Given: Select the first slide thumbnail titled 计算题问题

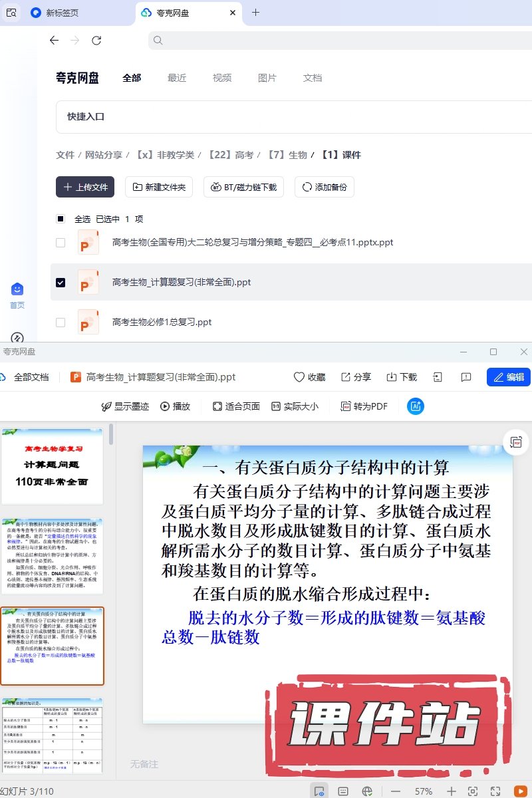Looking at the screenshot, I should click(x=52, y=466).
